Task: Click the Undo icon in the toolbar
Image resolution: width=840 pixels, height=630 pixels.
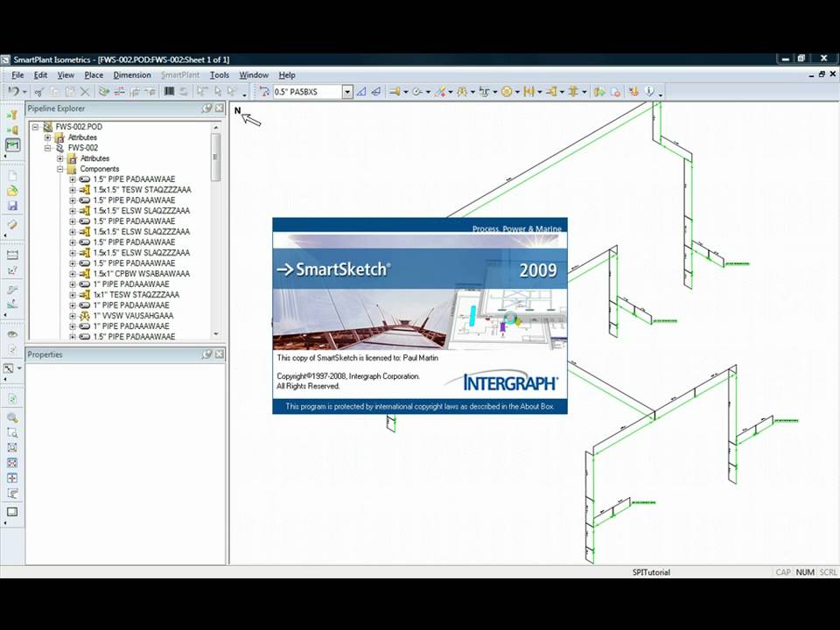Action: (x=13, y=92)
